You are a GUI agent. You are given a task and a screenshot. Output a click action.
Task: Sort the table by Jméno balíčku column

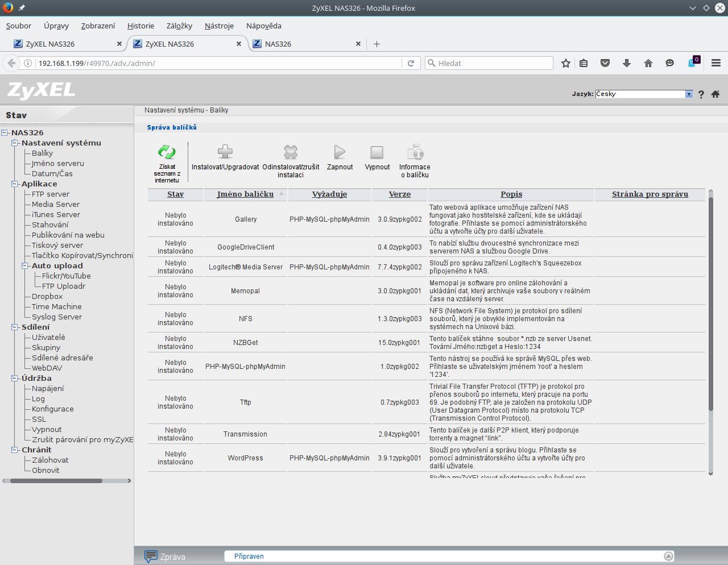[x=245, y=194]
